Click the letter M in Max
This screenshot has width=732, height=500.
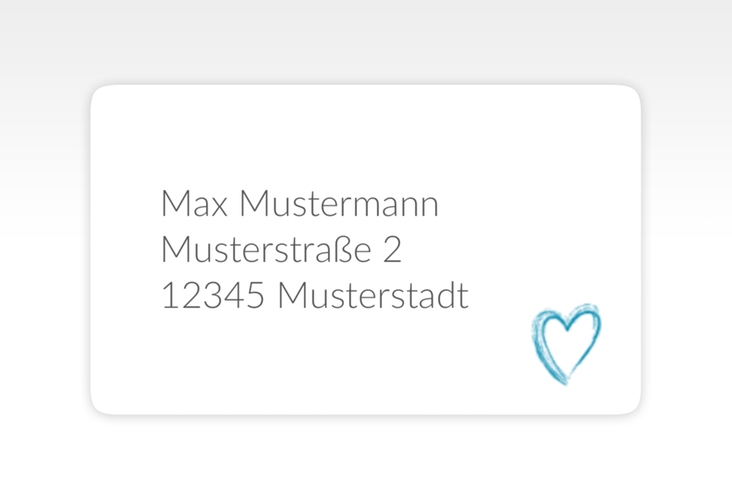click(x=174, y=204)
